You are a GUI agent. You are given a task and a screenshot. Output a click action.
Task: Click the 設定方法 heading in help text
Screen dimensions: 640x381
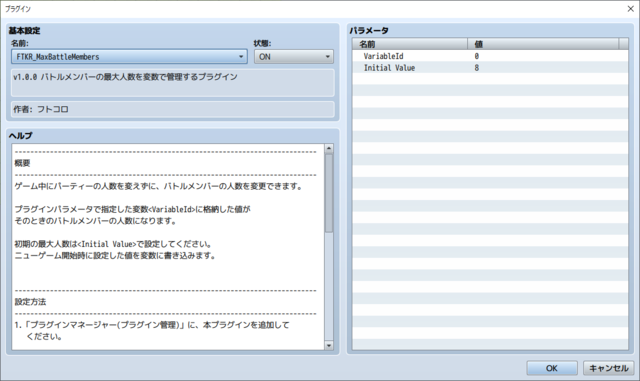[30, 302]
